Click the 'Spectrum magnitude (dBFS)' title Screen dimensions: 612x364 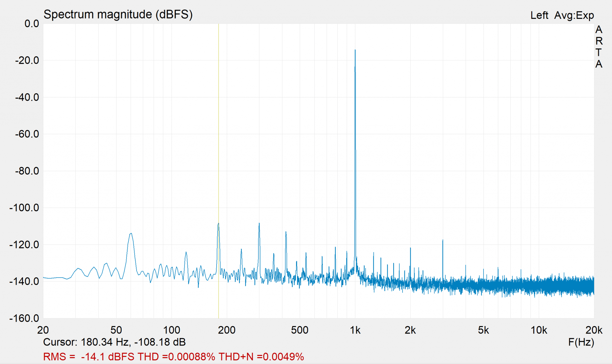click(x=118, y=14)
